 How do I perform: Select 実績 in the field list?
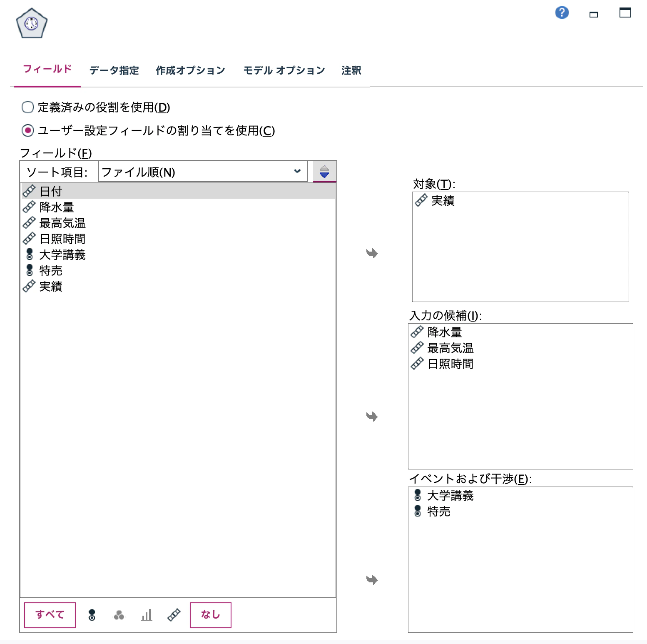pos(178,286)
